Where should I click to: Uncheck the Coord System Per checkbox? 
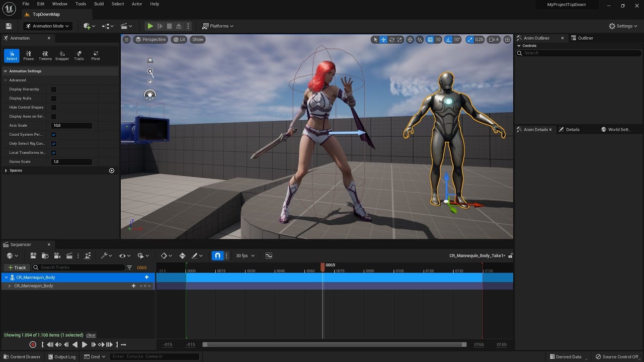click(x=54, y=135)
